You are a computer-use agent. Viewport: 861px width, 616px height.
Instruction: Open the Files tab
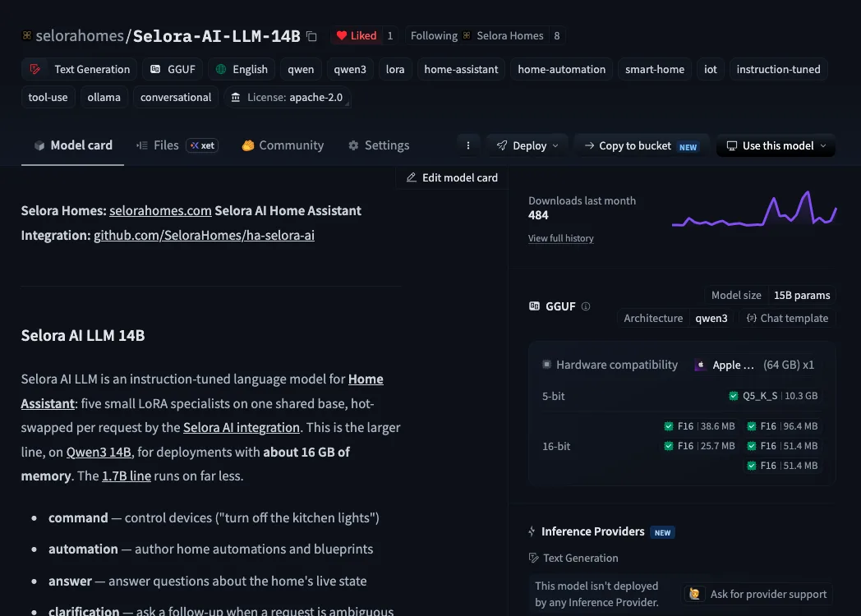[x=177, y=145]
